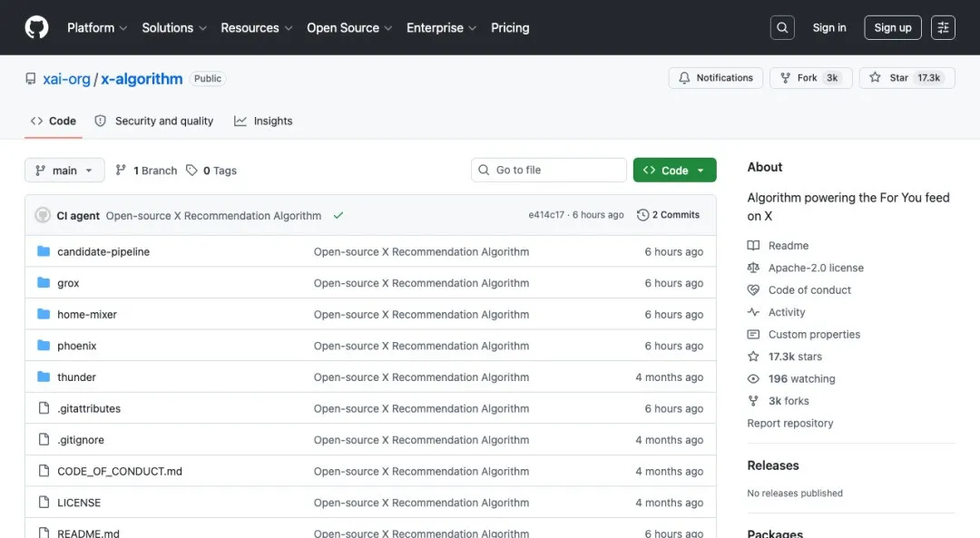Click the candidate-pipeline folder icon

coord(44,251)
